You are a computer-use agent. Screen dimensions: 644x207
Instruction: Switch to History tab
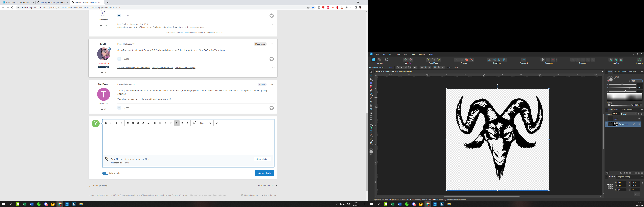(x=627, y=177)
